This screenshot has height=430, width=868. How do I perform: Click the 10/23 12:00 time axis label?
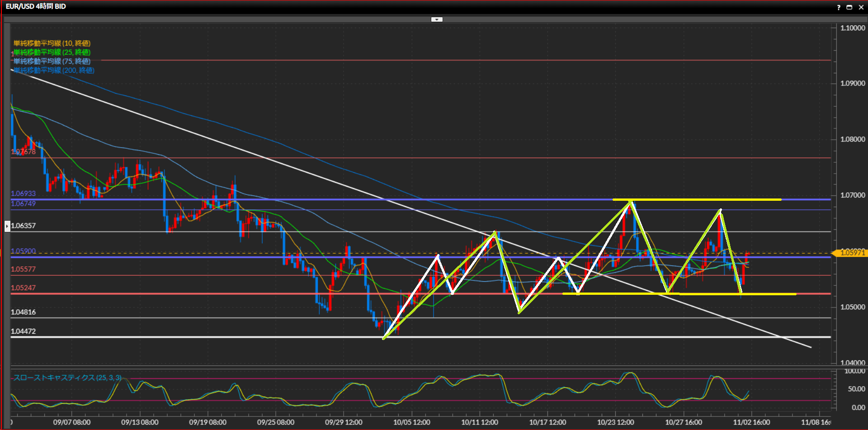point(615,422)
